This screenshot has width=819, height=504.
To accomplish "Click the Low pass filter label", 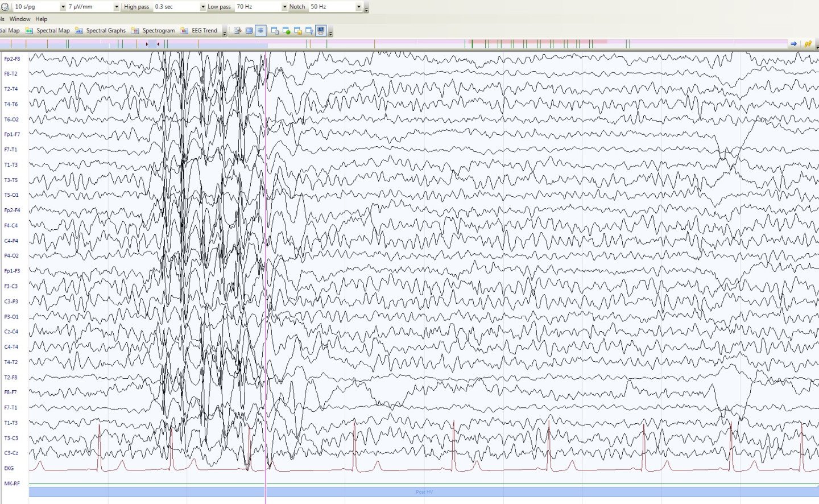I will coord(219,7).
